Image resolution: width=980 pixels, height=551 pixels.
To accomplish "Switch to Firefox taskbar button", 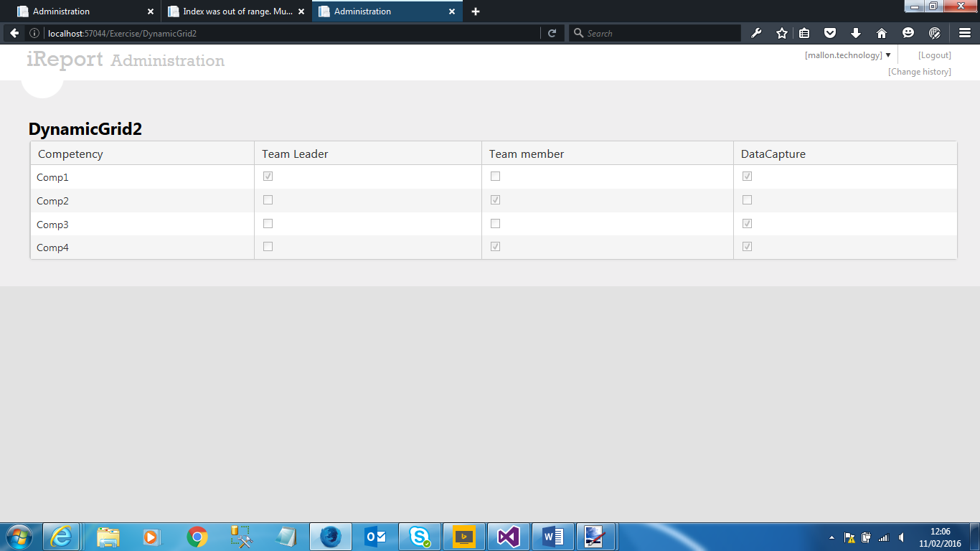I will click(331, 537).
